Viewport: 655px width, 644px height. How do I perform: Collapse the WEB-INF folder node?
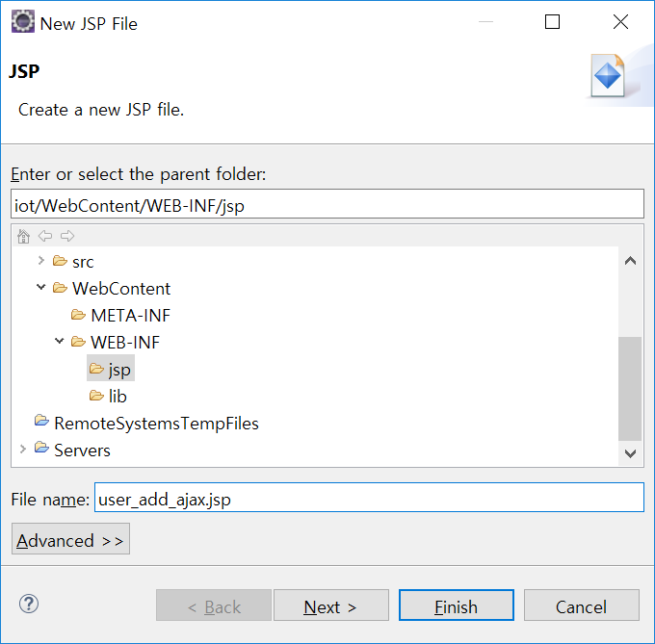coord(60,341)
